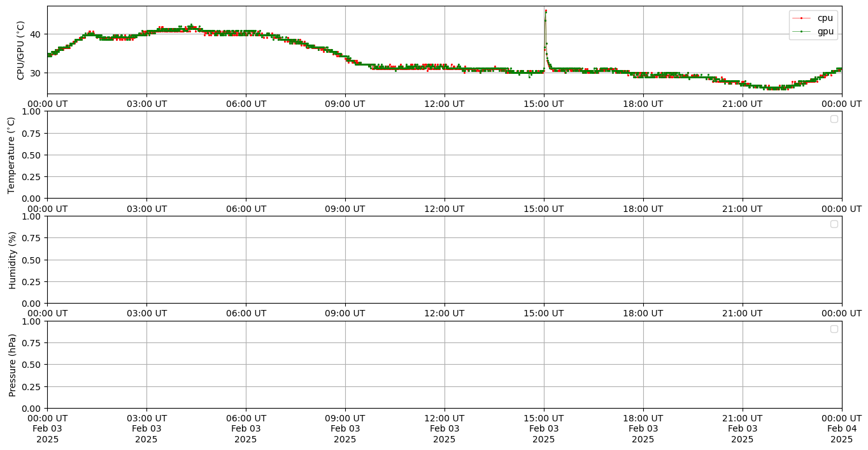Click 09:00 UT label under Humidity plot
Viewport: 868px width, 450px height.
click(x=345, y=313)
